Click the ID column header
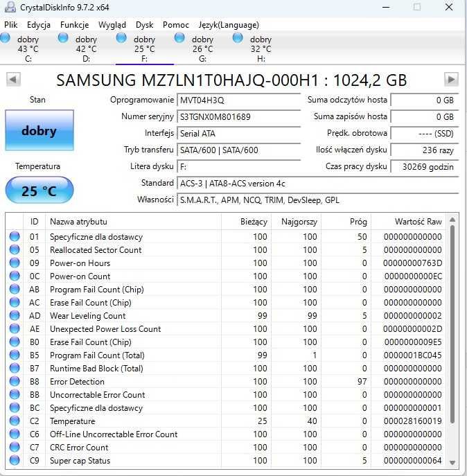The width and height of the screenshot is (467, 476). (x=35, y=222)
